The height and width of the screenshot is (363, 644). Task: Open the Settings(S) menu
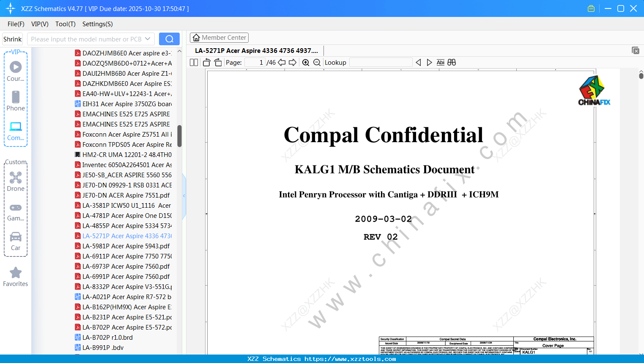click(98, 24)
